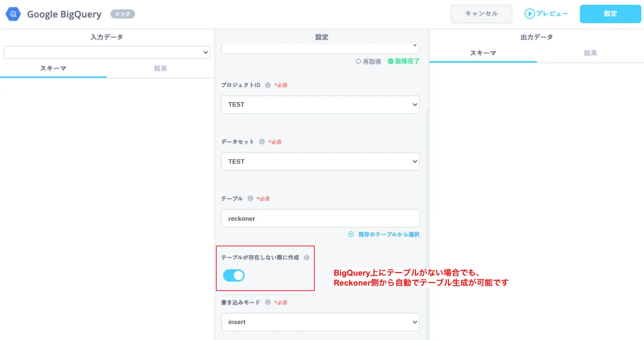
Task: Click the Google BigQuery logo icon
Action: coord(13,14)
